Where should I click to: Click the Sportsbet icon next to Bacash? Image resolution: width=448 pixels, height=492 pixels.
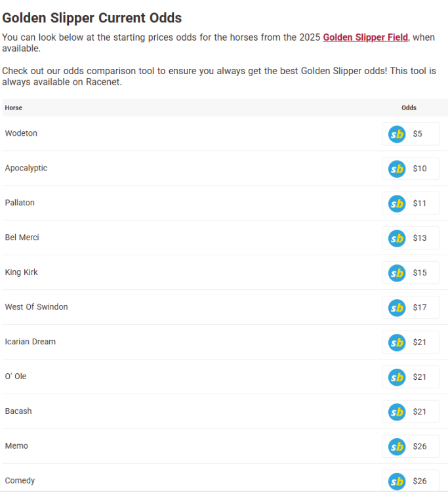(397, 413)
